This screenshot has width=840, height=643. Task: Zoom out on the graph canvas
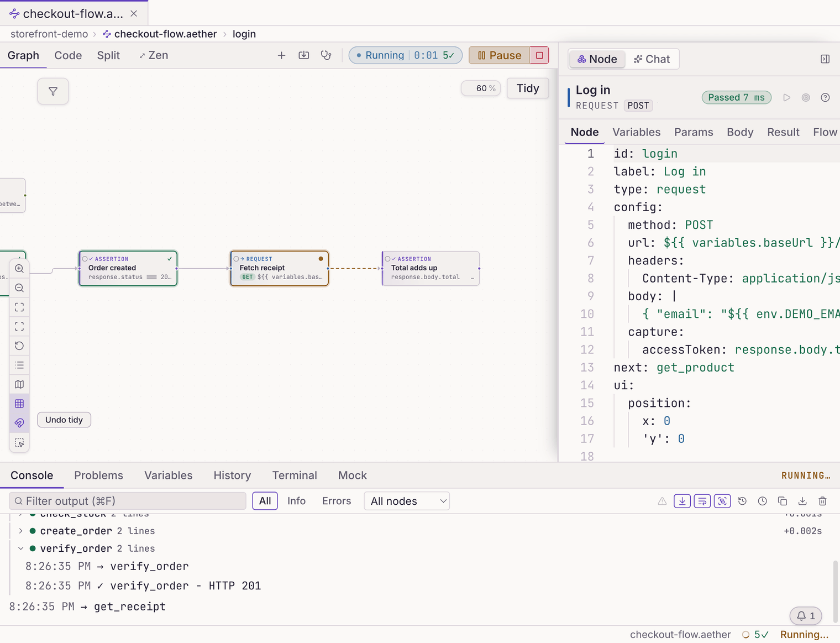[x=19, y=288]
